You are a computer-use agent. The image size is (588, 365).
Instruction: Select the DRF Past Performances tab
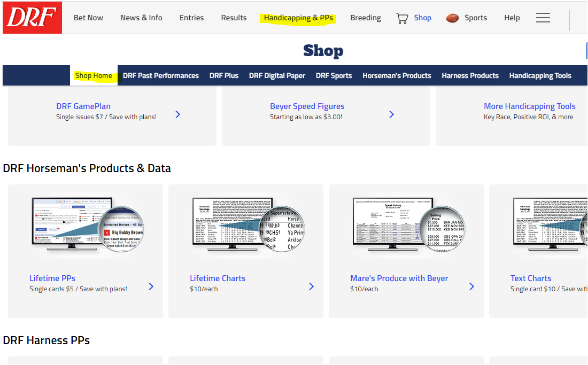161,76
